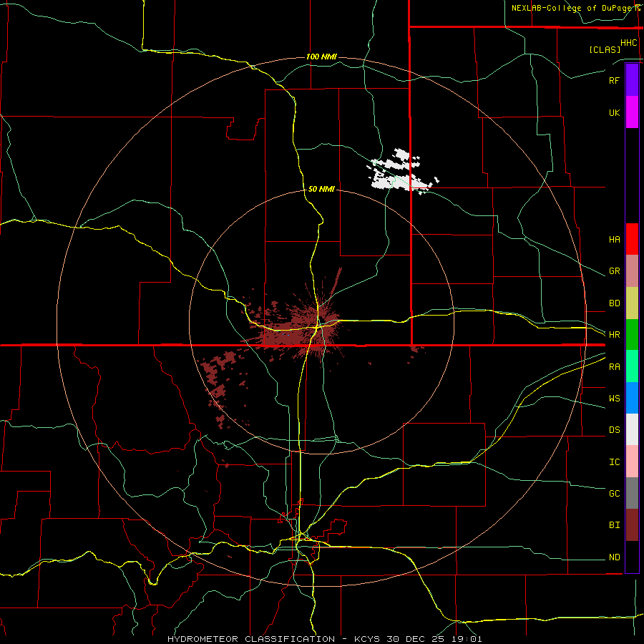The image size is (644, 644).
Task: Click the BI legend label
Action: 614,525
